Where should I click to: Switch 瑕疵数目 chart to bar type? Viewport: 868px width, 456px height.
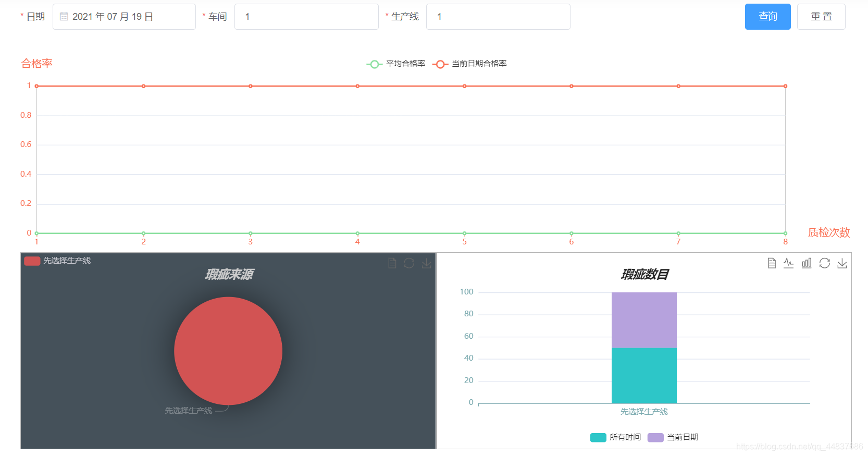[x=807, y=263]
